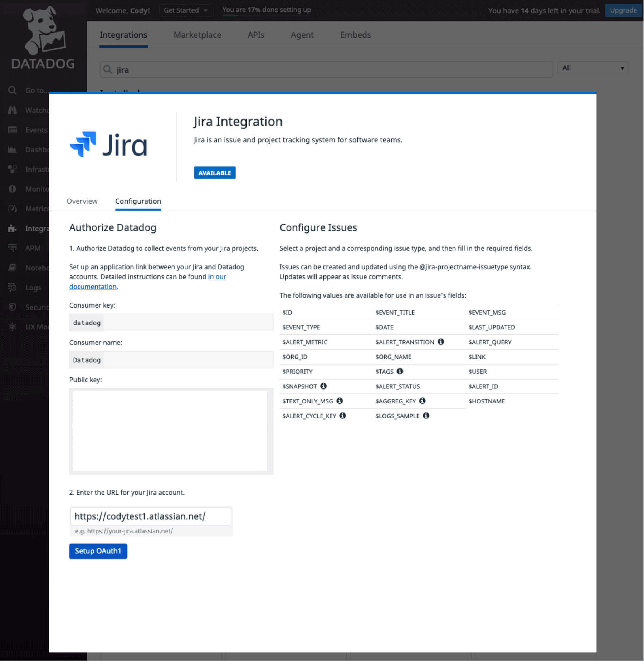Open Dashboards from the sidebar
The width and height of the screenshot is (644, 661).
[36, 150]
